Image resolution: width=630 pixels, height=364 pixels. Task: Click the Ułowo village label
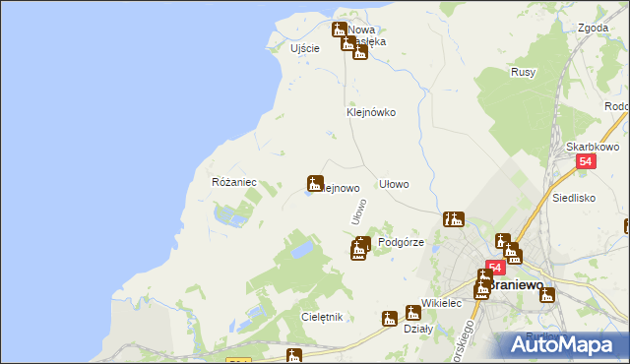tap(394, 184)
